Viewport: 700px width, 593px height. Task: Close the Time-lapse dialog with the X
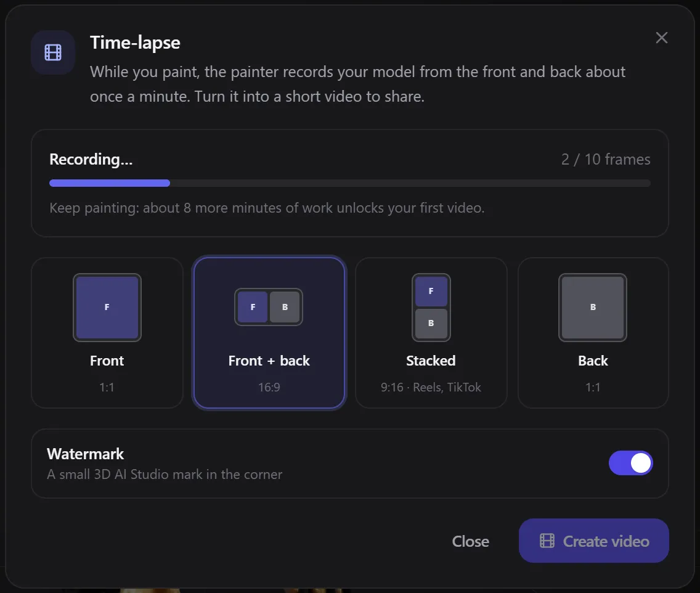pyautogui.click(x=662, y=38)
